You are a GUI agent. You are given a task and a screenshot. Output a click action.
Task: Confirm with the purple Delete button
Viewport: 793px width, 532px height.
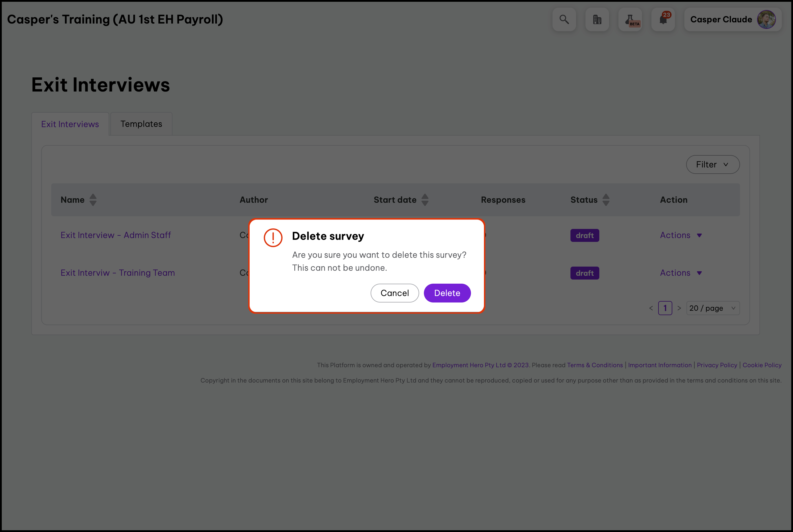tap(447, 293)
